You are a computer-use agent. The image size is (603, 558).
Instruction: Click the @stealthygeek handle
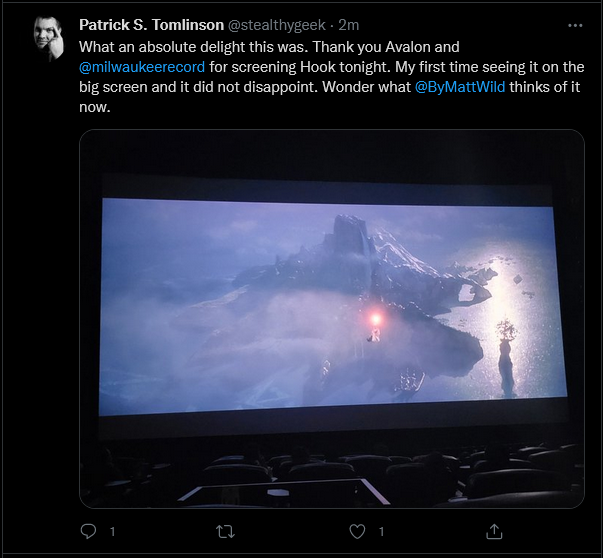(x=277, y=25)
